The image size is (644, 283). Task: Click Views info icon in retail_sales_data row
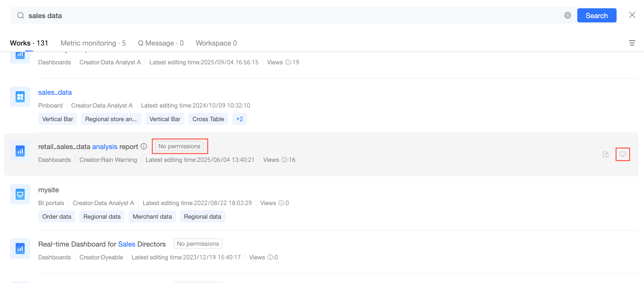pos(284,160)
